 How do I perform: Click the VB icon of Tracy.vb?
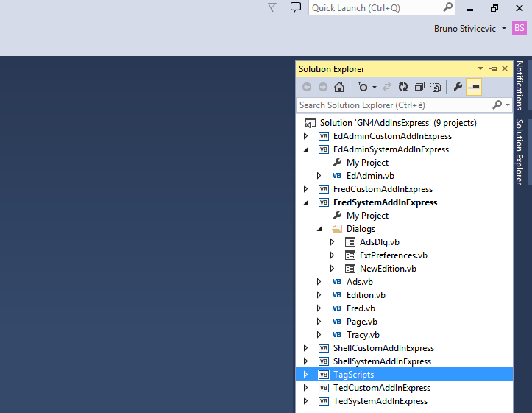coord(337,335)
